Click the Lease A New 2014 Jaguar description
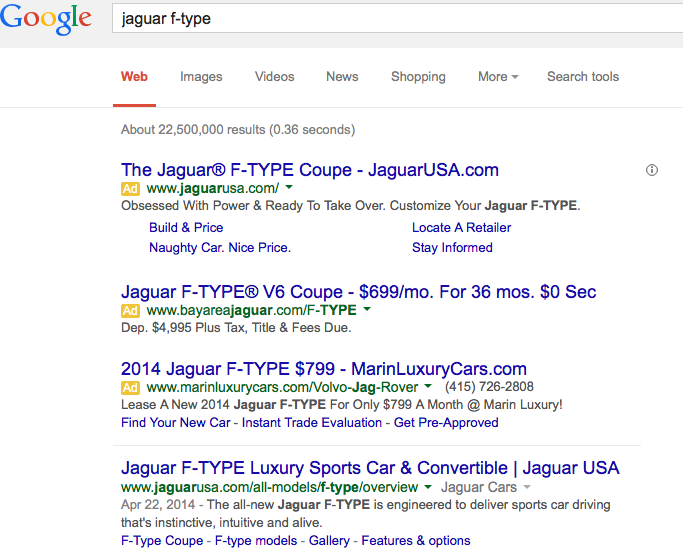This screenshot has height=548, width=683. coord(342,405)
